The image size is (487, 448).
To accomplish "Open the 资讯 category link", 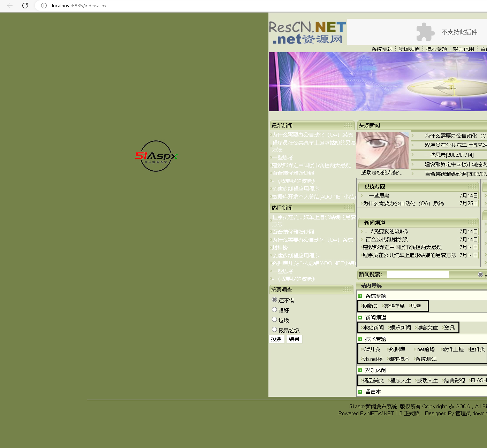I will click(449, 328).
